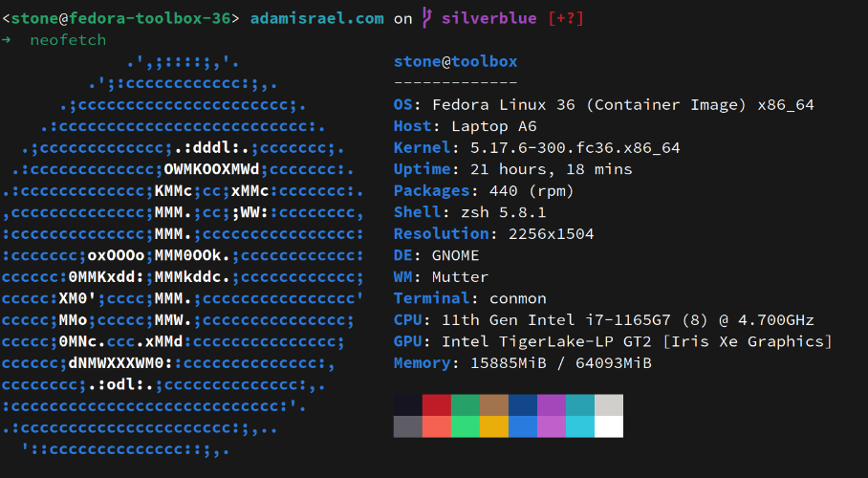The width and height of the screenshot is (868, 478).
Task: Click the 'Mutter' window manager value
Action: click(460, 277)
